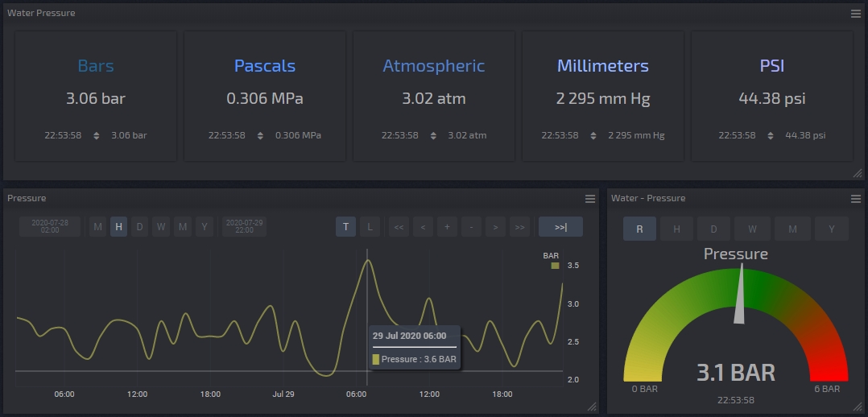Viewport: 868px width, 417px height.
Task: Open the Water - Pressure gauge panel menu
Action: (856, 198)
